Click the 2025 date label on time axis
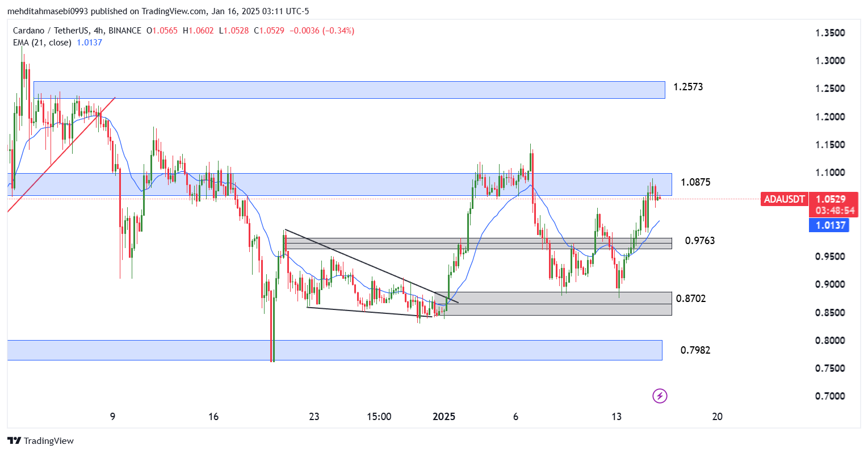This screenshot has width=868, height=453. 444,417
